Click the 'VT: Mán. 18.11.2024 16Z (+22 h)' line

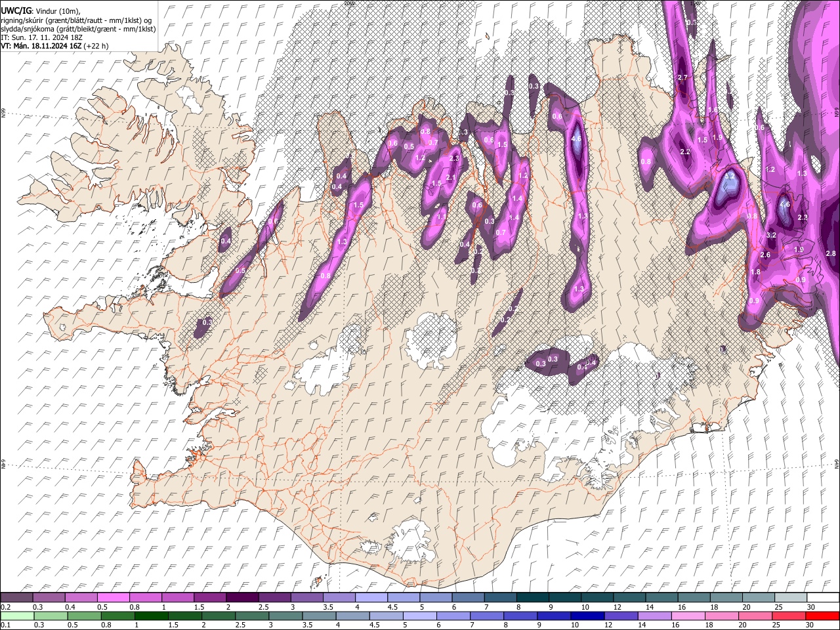[x=55, y=46]
